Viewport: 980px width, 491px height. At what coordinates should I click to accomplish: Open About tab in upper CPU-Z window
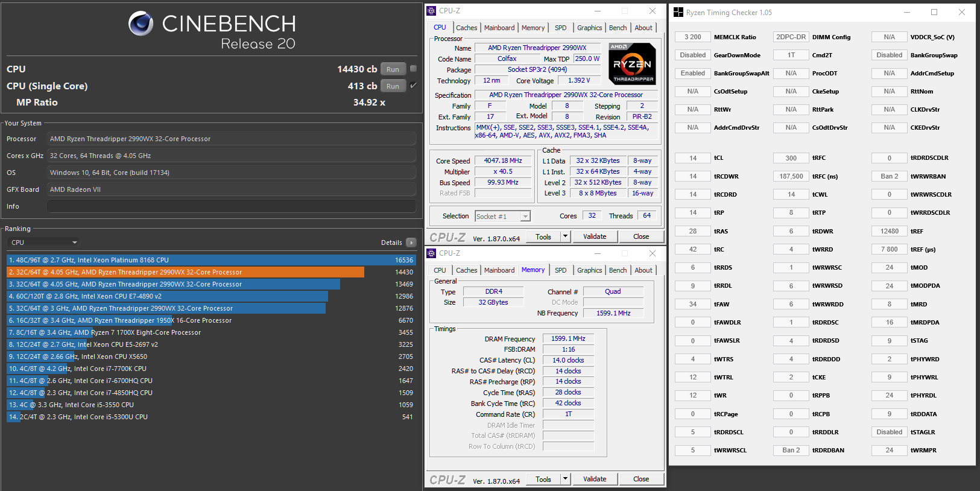pyautogui.click(x=643, y=28)
